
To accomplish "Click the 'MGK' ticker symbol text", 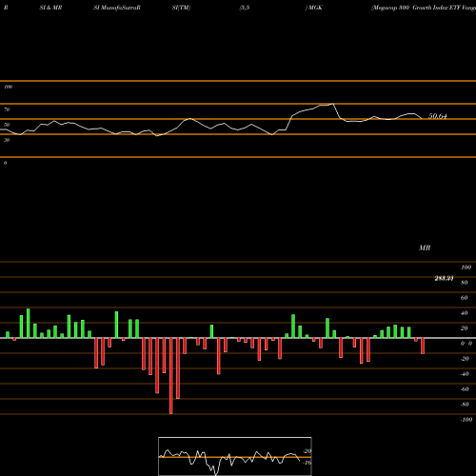I will [315, 8].
